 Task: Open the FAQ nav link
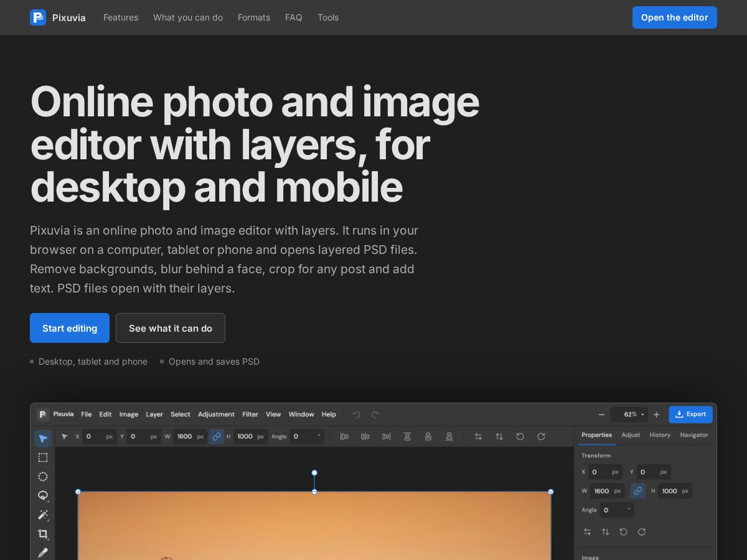pos(294,17)
